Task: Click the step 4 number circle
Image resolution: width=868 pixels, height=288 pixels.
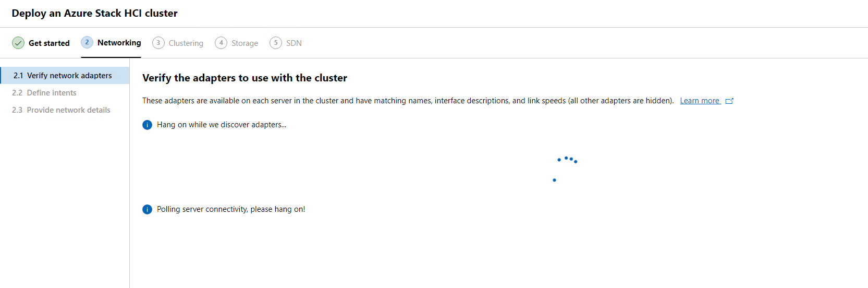Action: [221, 43]
